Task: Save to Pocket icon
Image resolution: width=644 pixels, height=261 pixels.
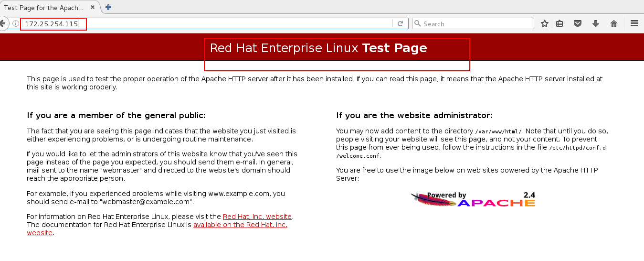Action: point(577,23)
